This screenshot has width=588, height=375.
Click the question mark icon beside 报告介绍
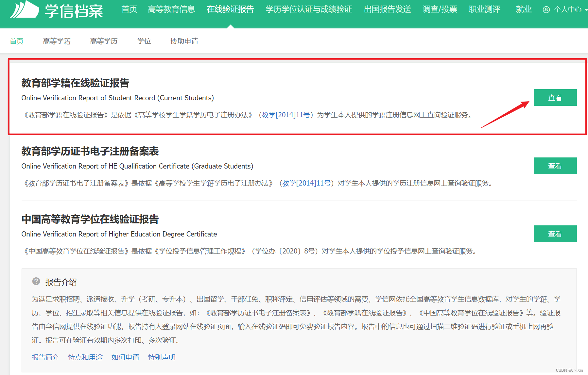click(x=36, y=281)
